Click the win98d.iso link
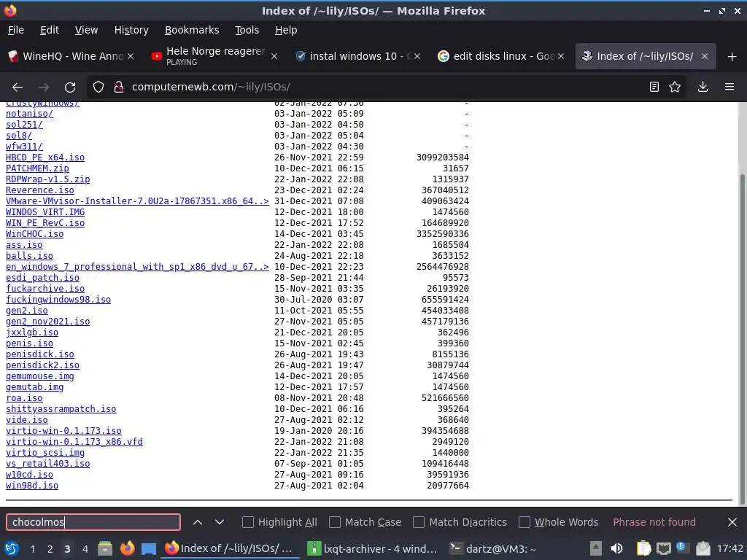Viewport: 747px width, 560px height. (x=32, y=486)
